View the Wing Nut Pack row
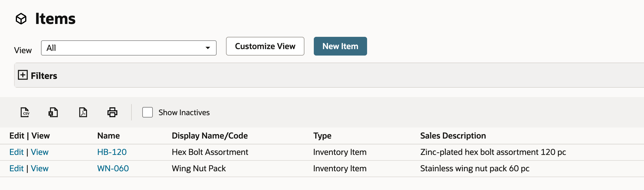 point(40,168)
